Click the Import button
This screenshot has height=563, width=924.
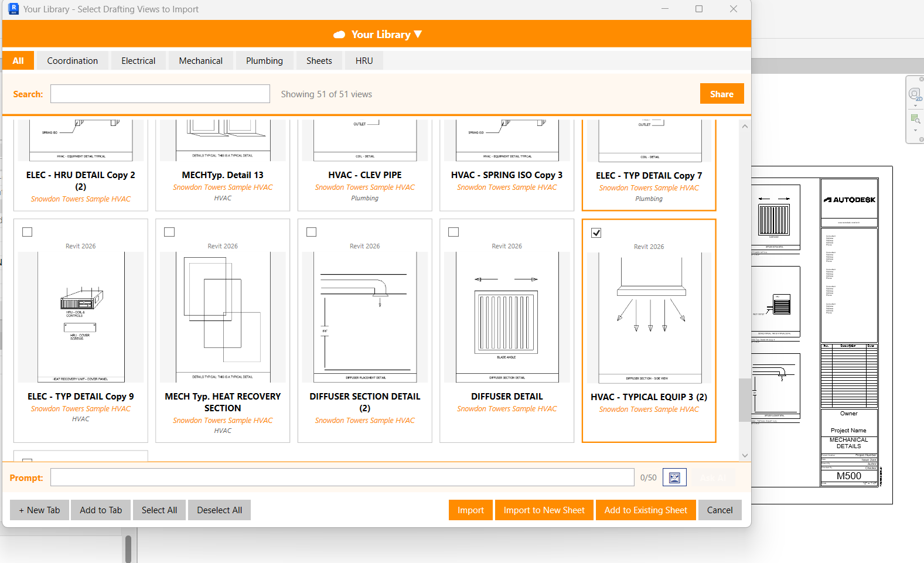coord(470,510)
